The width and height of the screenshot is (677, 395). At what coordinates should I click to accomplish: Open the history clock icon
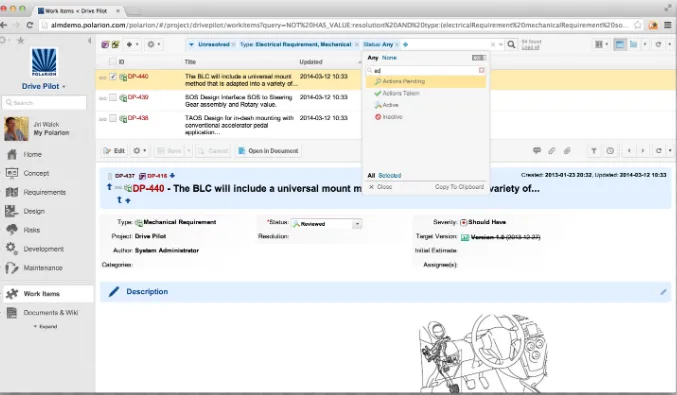pyautogui.click(x=610, y=151)
